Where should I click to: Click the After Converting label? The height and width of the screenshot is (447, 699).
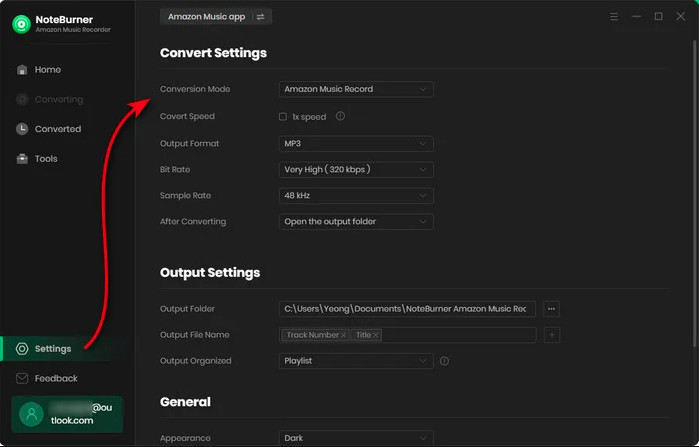(193, 221)
